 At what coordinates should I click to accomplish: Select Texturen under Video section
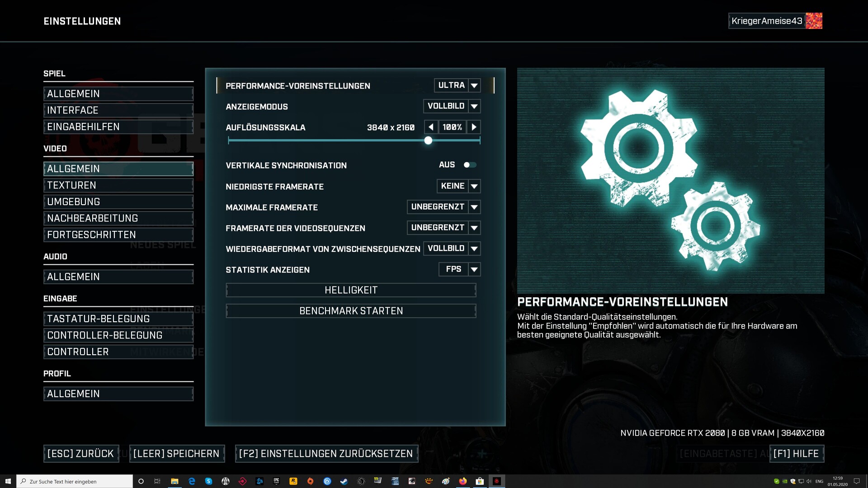[118, 185]
